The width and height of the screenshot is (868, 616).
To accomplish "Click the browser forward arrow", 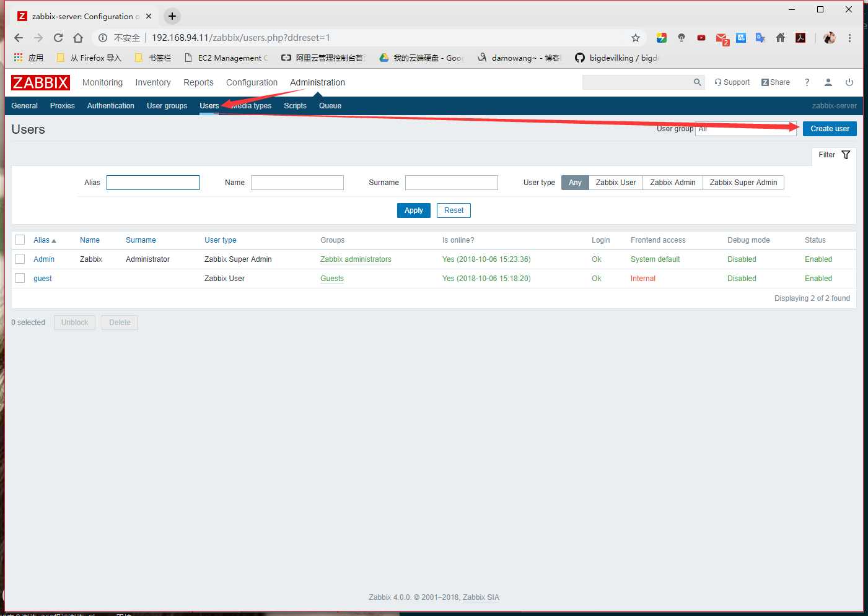I will tap(38, 38).
